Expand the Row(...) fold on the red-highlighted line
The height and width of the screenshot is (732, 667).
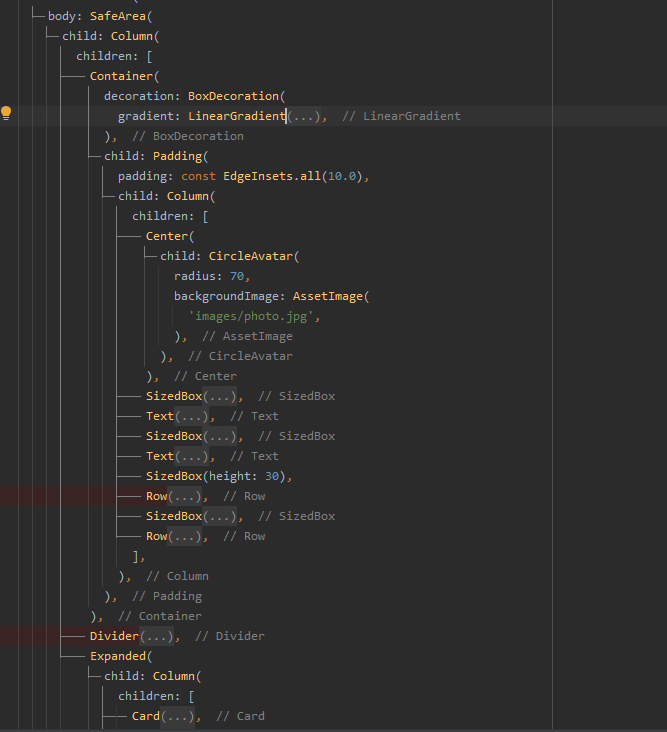tap(185, 496)
